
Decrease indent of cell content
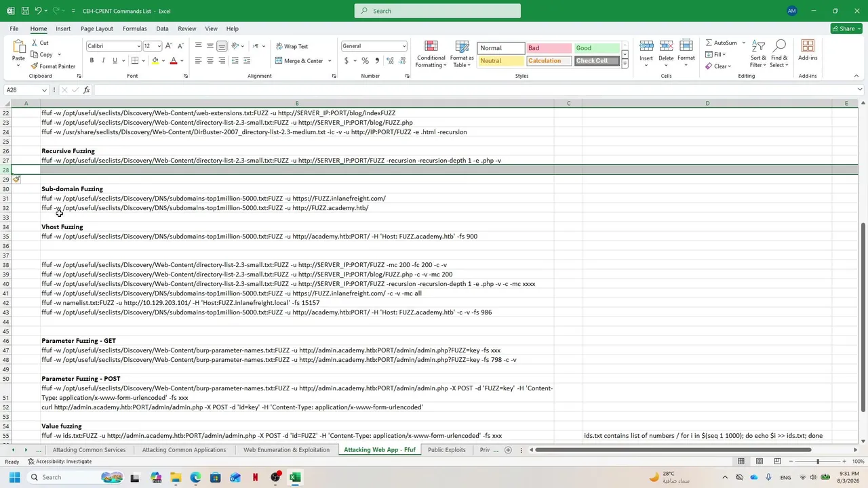[235, 60]
